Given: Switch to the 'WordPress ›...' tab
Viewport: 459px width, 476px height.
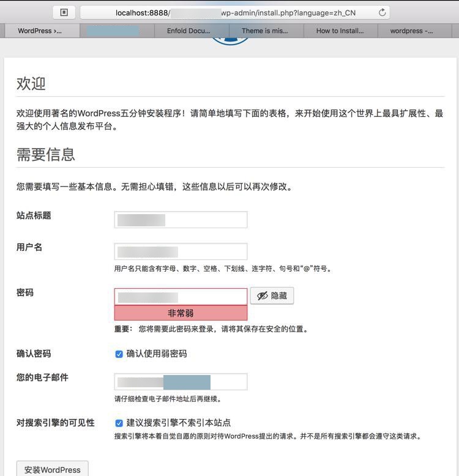Looking at the screenshot, I should click(x=42, y=31).
